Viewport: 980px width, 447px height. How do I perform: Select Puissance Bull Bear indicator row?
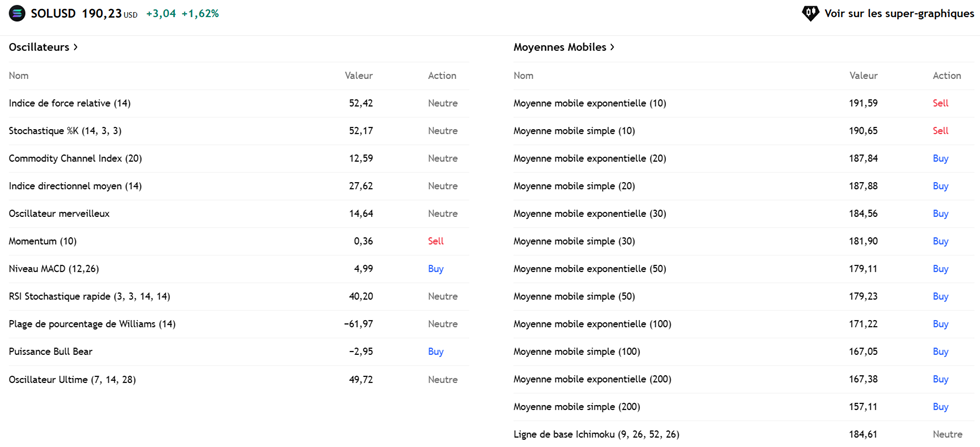coord(50,352)
